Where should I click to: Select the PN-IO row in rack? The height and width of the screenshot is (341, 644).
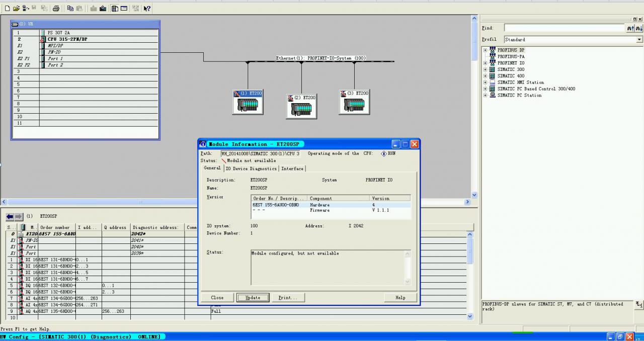pos(85,52)
